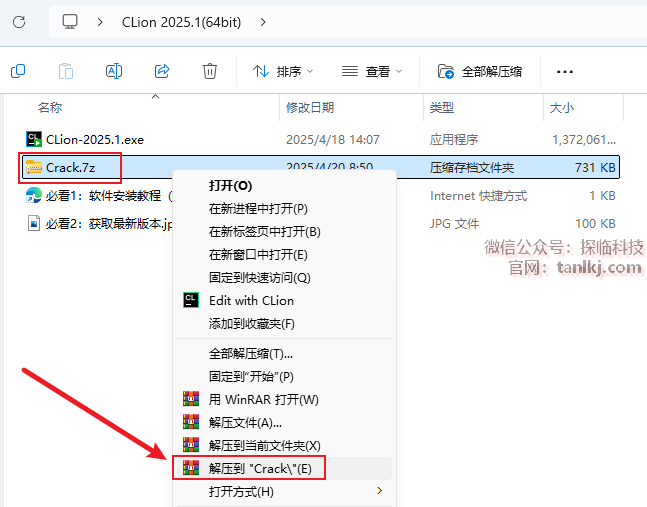Click the Edge shortcut icon of 必看1
The width and height of the screenshot is (647, 507).
pos(34,195)
